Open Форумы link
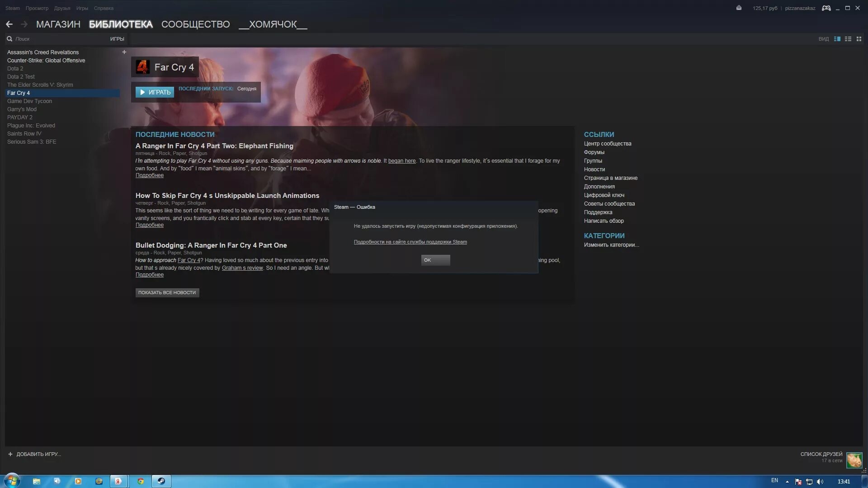This screenshot has width=868, height=488. pyautogui.click(x=594, y=152)
